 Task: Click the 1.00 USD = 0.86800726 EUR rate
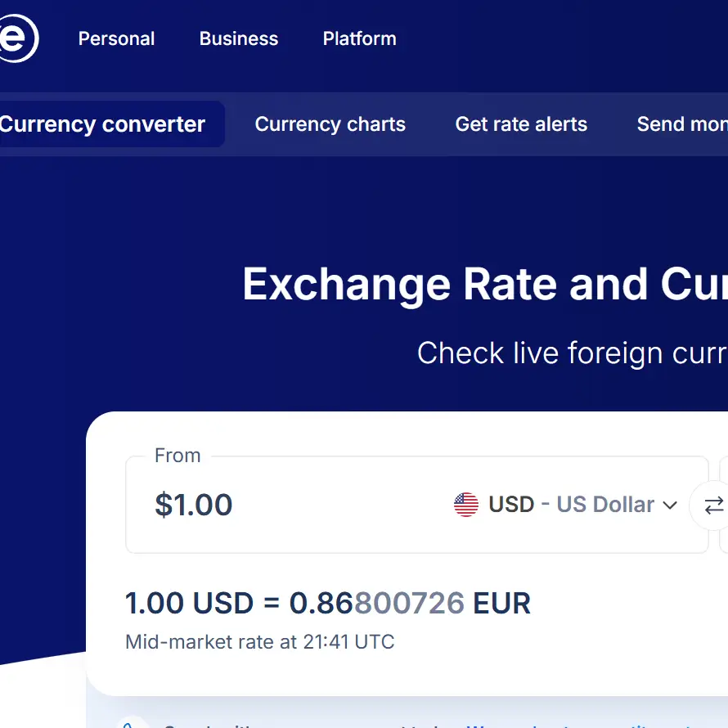pyautogui.click(x=327, y=603)
